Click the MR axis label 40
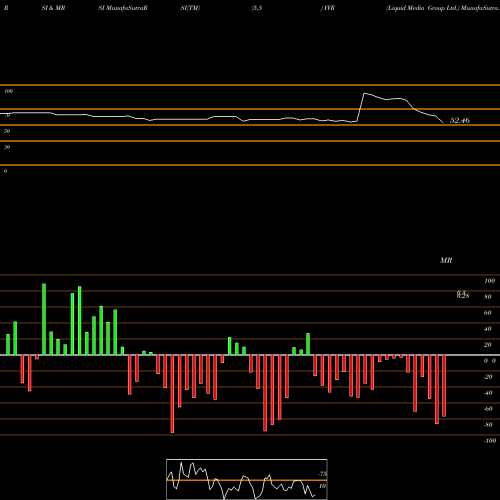The image size is (500, 500). pos(487,329)
